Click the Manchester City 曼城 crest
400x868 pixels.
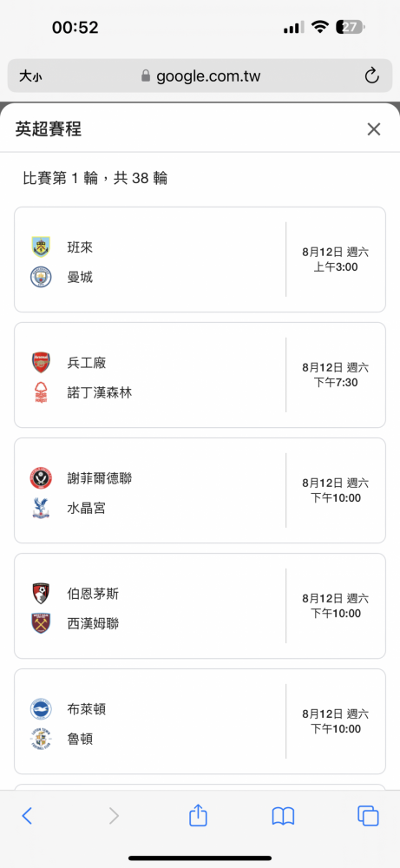(x=41, y=276)
